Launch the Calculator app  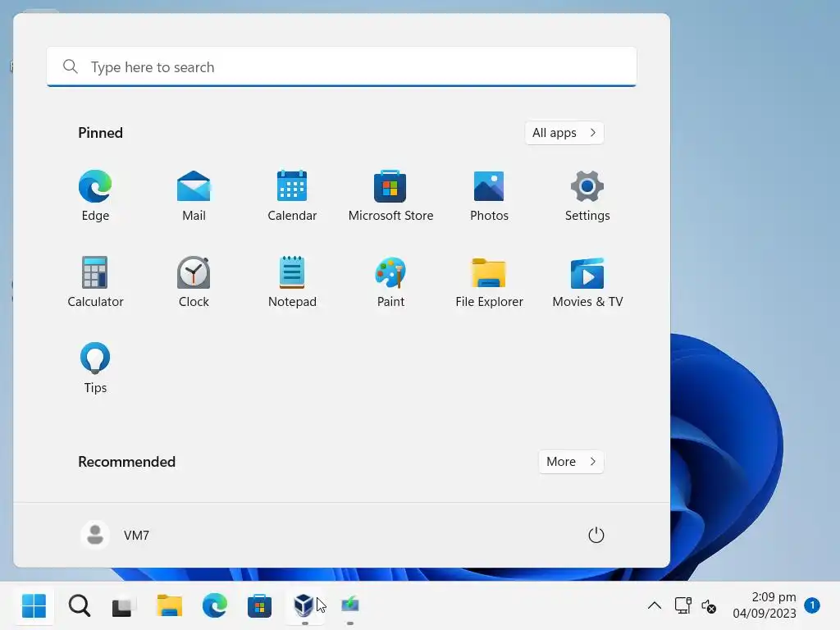(95, 282)
